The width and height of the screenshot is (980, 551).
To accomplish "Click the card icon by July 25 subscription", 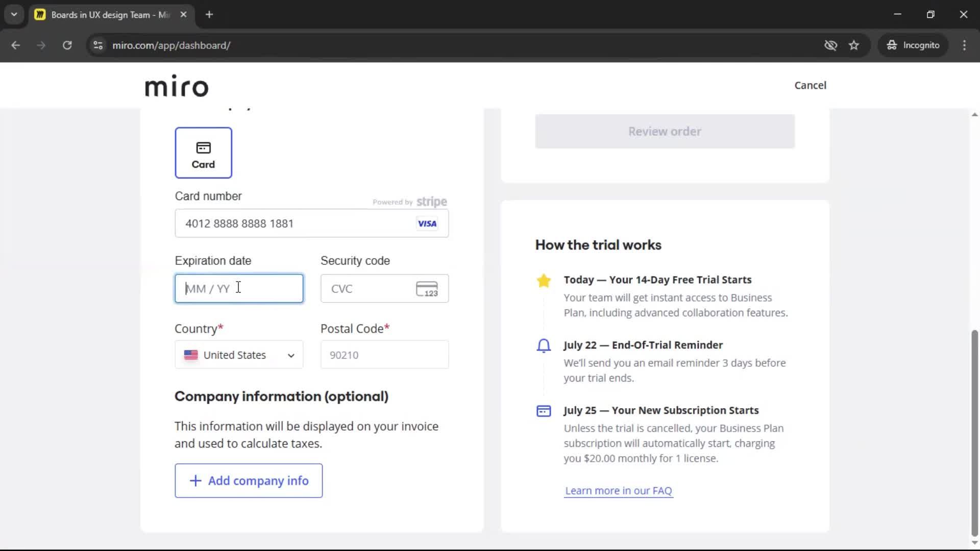I will click(544, 411).
